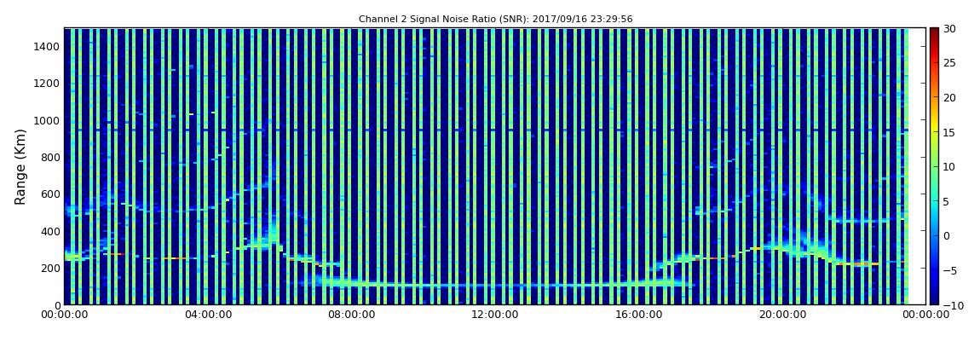This screenshot has width=980, height=347.
Task: Click the 400 range tick label
Action: (50, 231)
